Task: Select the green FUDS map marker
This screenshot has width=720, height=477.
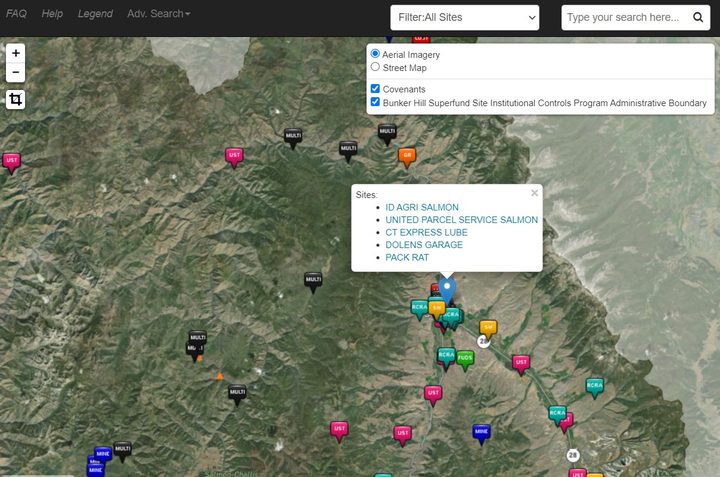Action: click(x=465, y=360)
